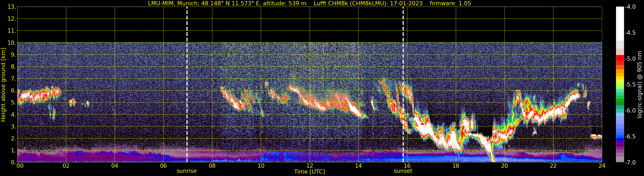The width and height of the screenshot is (644, 176).
Task: Click the '12.' height tick label
Action: tap(12, 19)
